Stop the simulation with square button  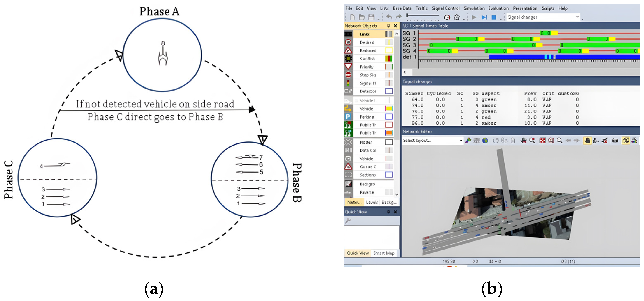(x=494, y=17)
